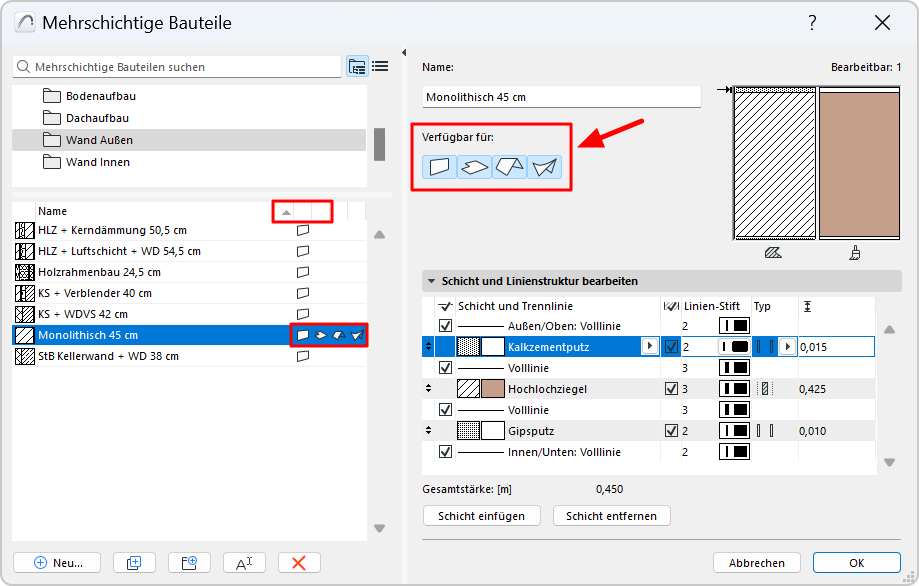Open Kalkzementputz type dropdown arrow
This screenshot has height=586, width=919.
click(x=788, y=347)
